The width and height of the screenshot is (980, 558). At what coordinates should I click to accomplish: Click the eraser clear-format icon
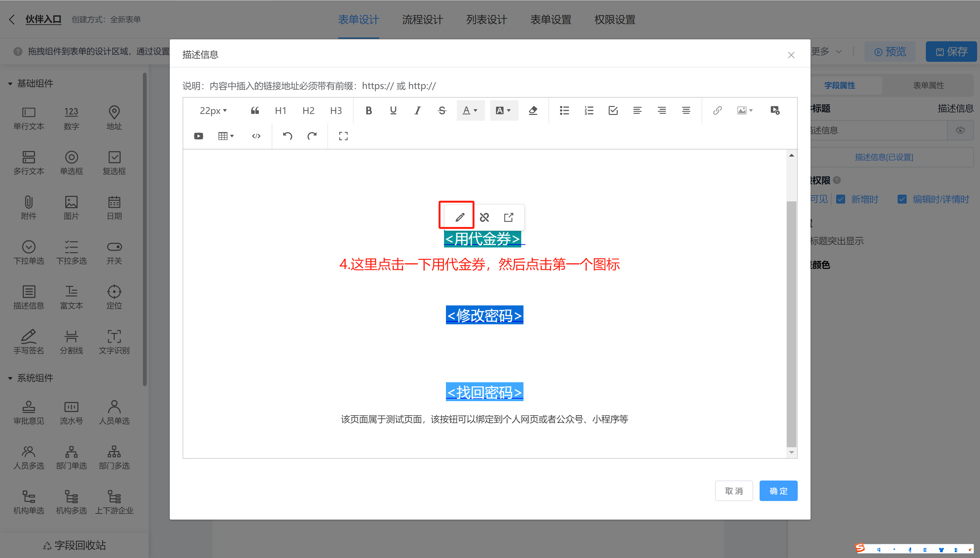(532, 110)
